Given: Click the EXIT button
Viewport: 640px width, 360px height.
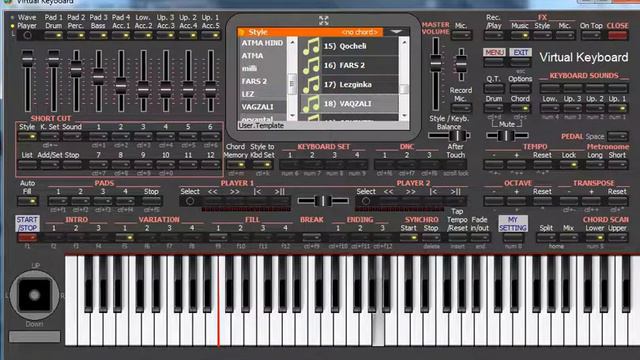Looking at the screenshot, I should pyautogui.click(x=520, y=52).
